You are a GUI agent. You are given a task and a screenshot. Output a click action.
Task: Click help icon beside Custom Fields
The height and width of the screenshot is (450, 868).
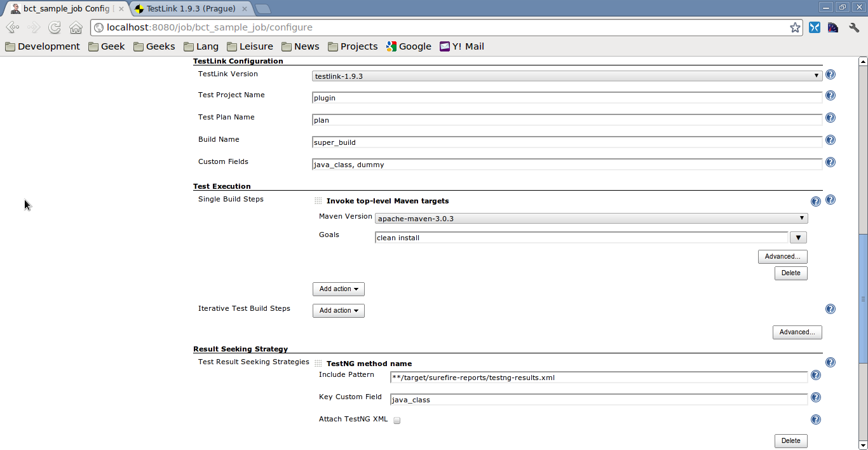pyautogui.click(x=830, y=162)
